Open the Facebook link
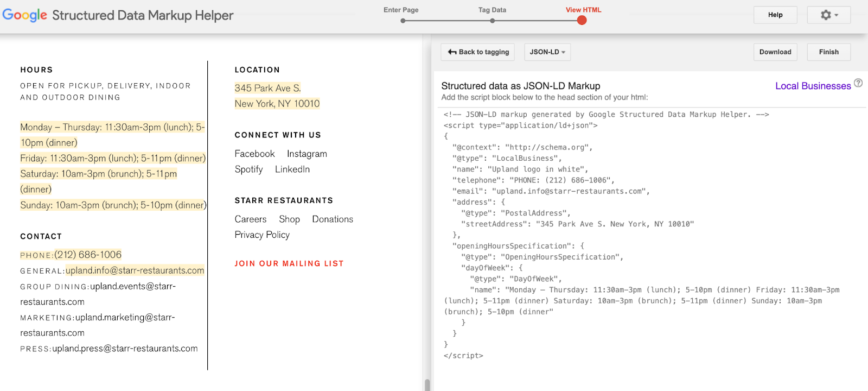 click(x=254, y=154)
